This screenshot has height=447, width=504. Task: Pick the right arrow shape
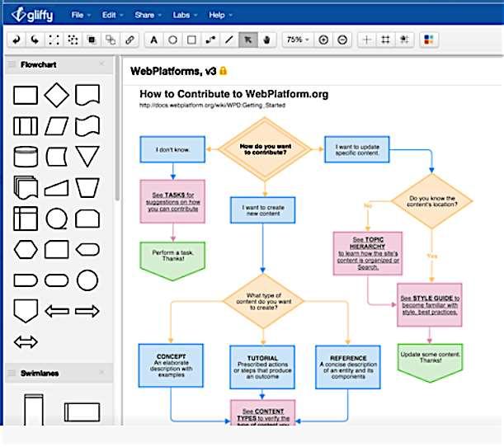87,311
